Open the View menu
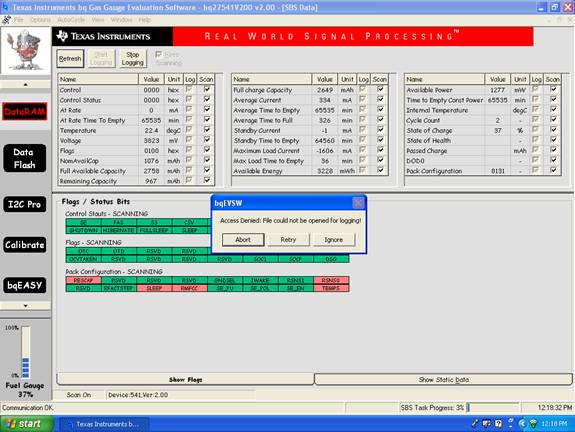This screenshot has width=575, height=432. pyautogui.click(x=98, y=20)
